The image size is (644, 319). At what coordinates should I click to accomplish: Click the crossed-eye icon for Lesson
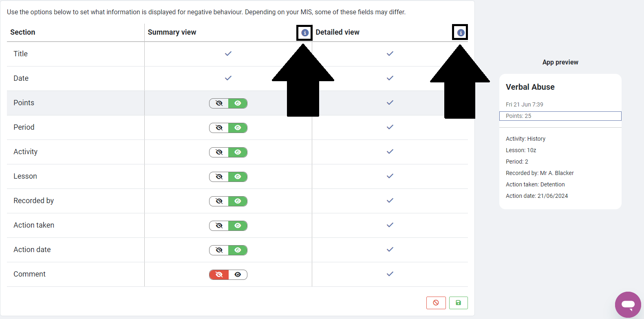point(219,177)
